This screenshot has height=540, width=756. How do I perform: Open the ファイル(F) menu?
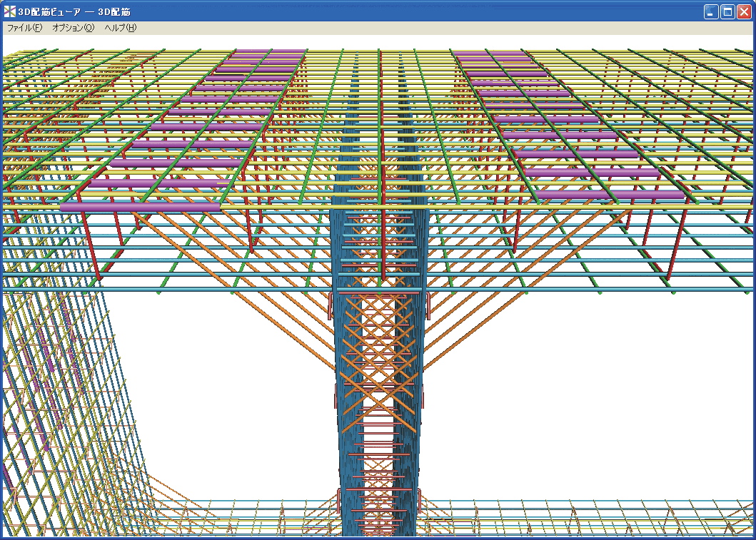coord(24,28)
